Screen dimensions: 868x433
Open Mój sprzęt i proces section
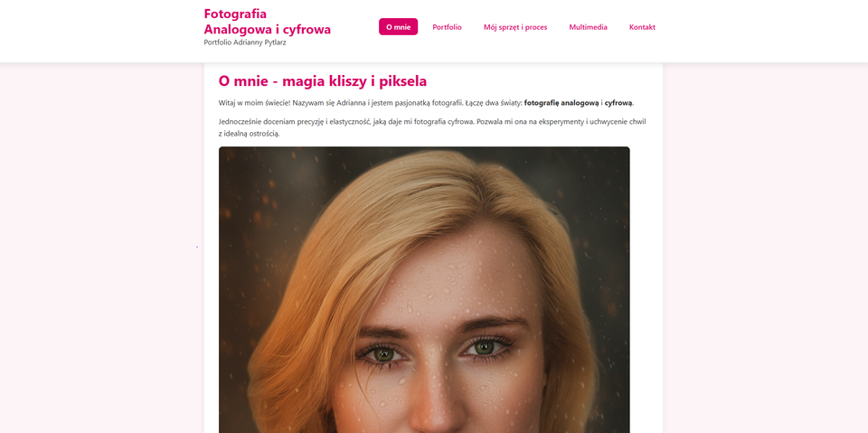click(x=515, y=26)
